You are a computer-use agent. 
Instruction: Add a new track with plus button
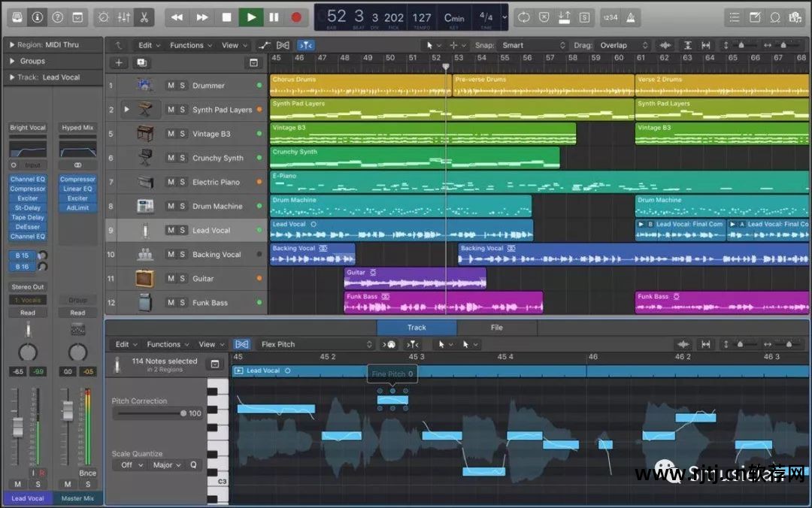(118, 63)
